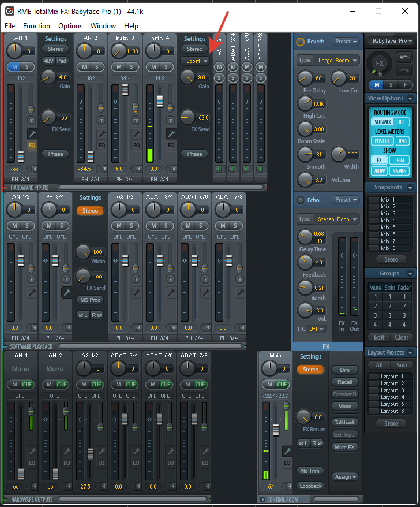Open EQ on Instr. 3 input channel
The image size is (420, 507).
[136, 146]
